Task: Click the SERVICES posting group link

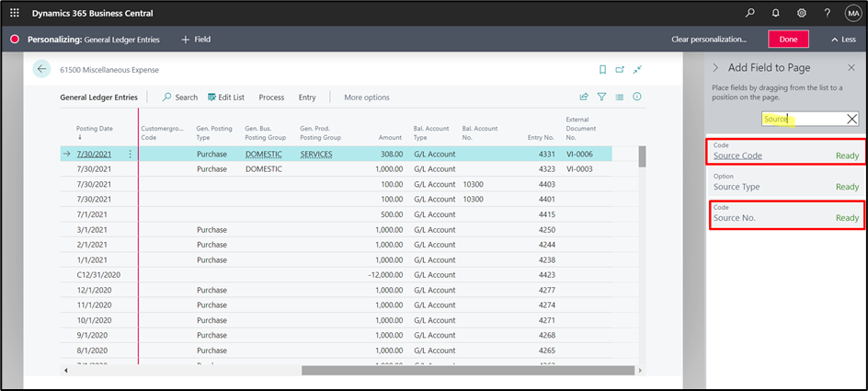Action: pos(316,154)
